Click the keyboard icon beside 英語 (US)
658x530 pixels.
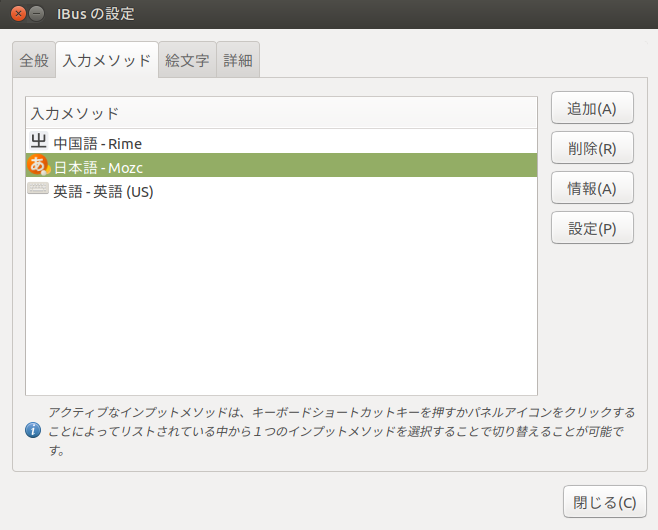[38, 188]
